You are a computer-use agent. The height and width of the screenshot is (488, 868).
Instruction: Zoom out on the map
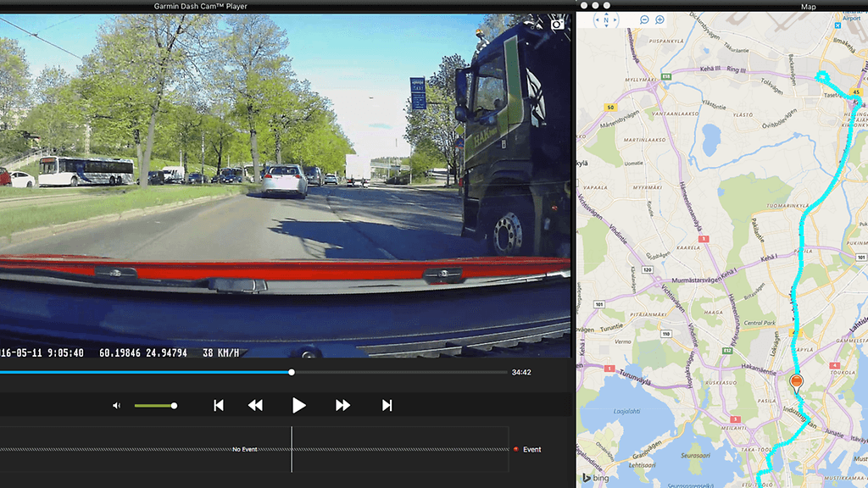click(x=644, y=19)
